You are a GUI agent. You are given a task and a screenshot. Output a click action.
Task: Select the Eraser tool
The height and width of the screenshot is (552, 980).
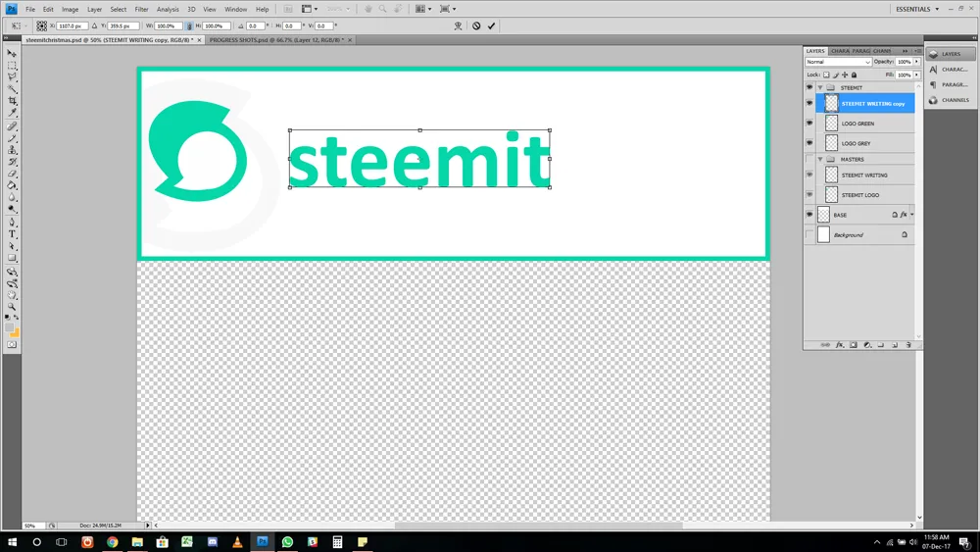click(12, 174)
